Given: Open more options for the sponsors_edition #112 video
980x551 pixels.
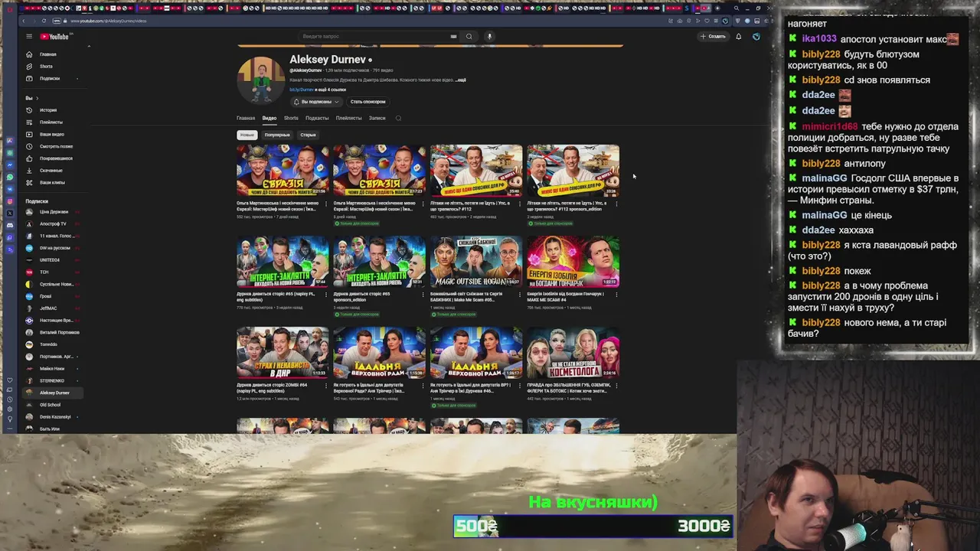Looking at the screenshot, I should [x=616, y=204].
